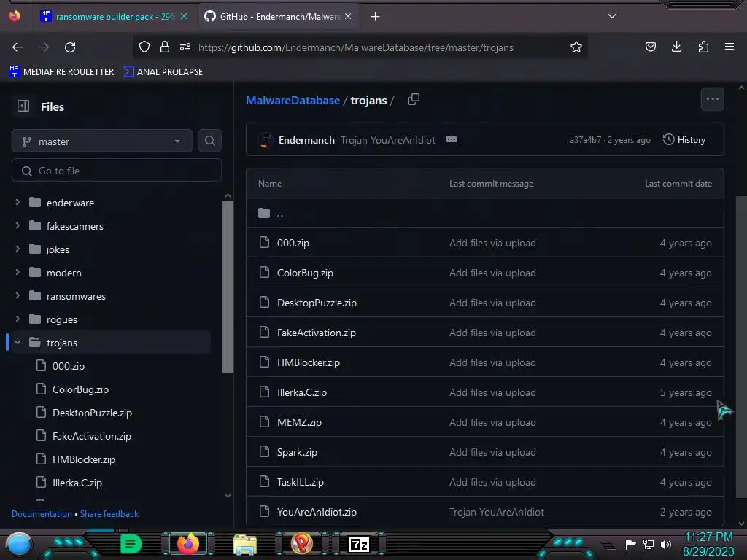Expand commit message ellipsis next to Trojan YouAreAnIdiot
Screen dimensions: 747x560
451,139
